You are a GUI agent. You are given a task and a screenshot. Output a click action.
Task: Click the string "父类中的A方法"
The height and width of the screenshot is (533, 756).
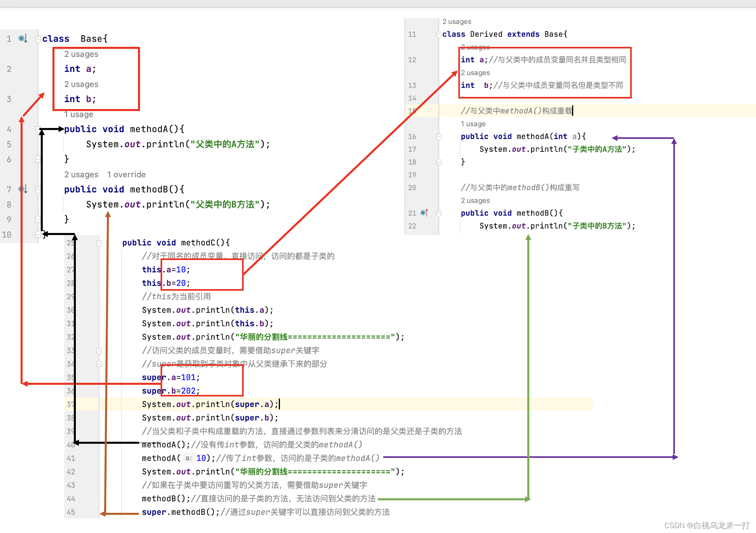(x=225, y=144)
